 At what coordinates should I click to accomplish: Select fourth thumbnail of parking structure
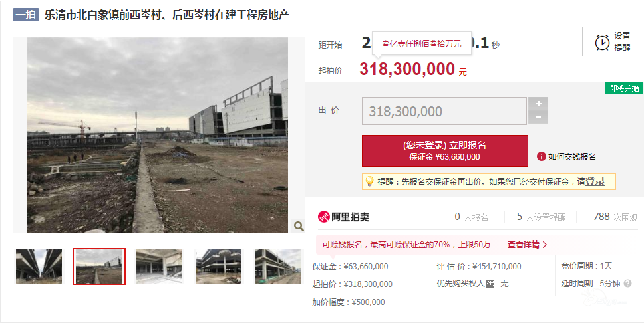(x=218, y=267)
